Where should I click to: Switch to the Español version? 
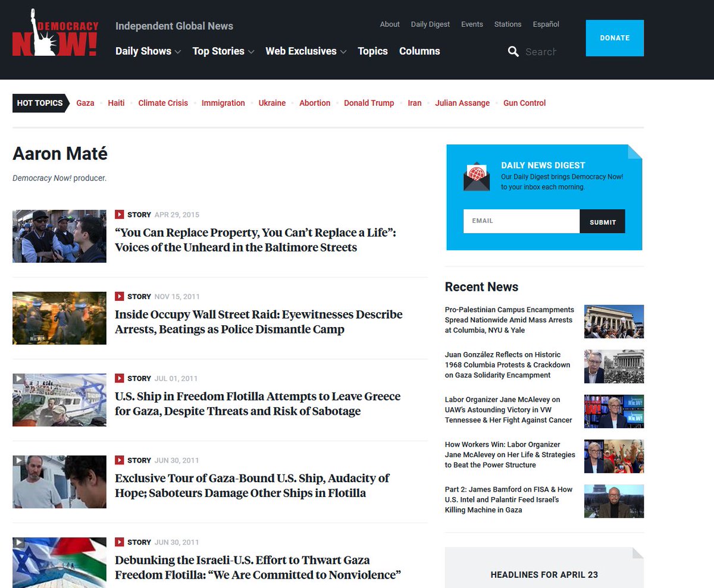coord(546,24)
